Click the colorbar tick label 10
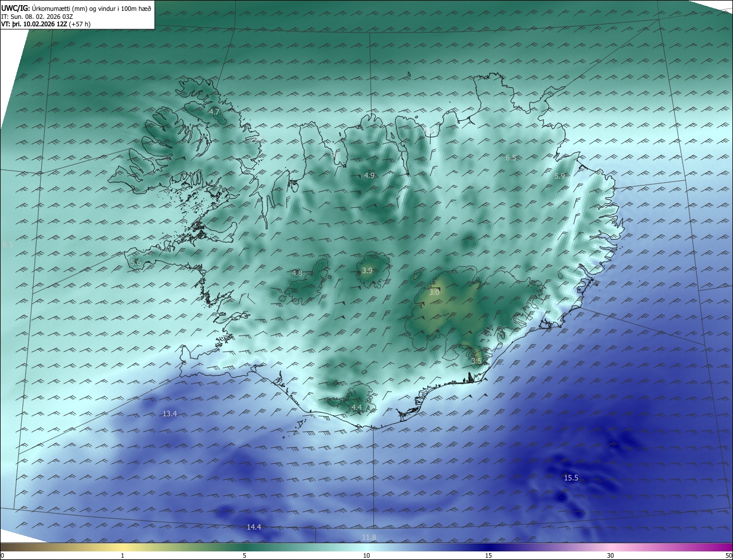This screenshot has width=733, height=560. [x=366, y=555]
